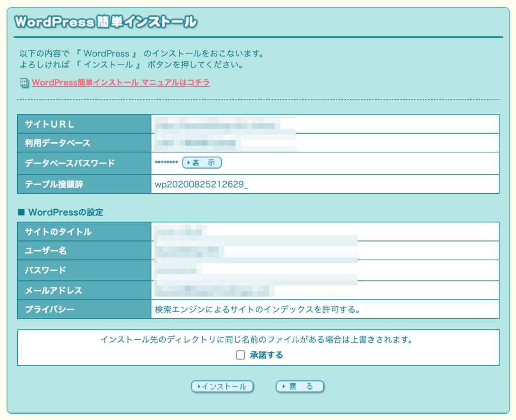Show the database password with 表示 button
Viewport: 516px width, 420px height.
tap(202, 162)
